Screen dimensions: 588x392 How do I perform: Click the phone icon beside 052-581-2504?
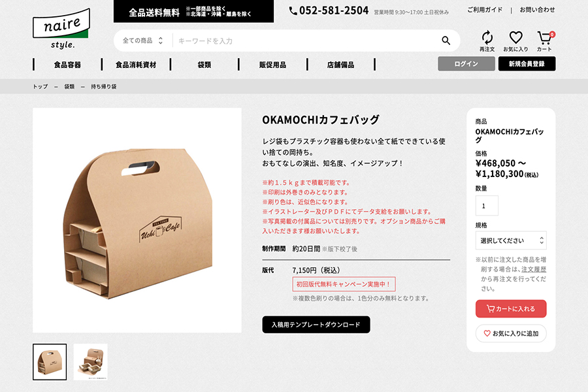click(293, 11)
